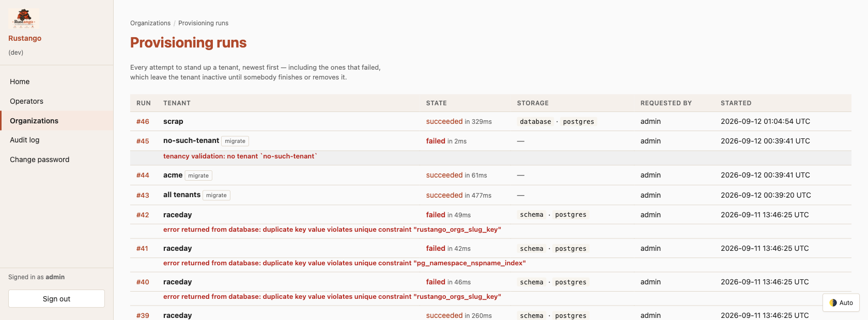Click the all tenants entry
This screenshot has width=868, height=320.
pyautogui.click(x=182, y=195)
